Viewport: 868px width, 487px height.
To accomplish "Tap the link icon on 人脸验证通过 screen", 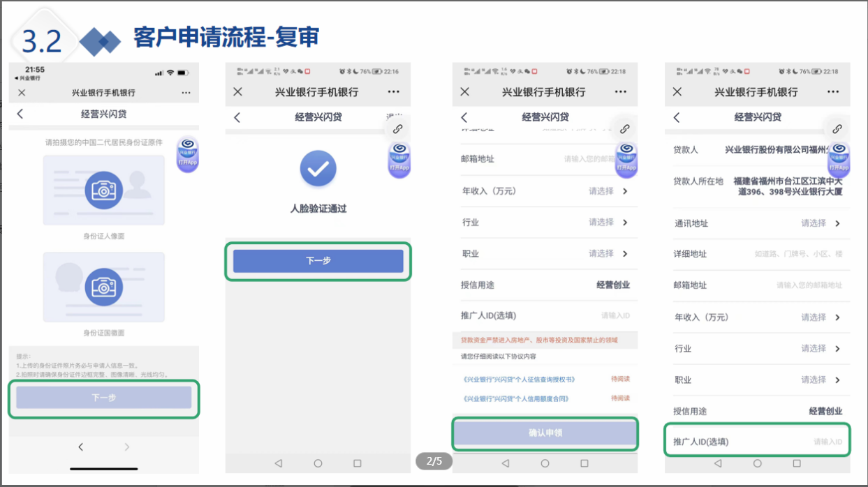I will pos(397,129).
